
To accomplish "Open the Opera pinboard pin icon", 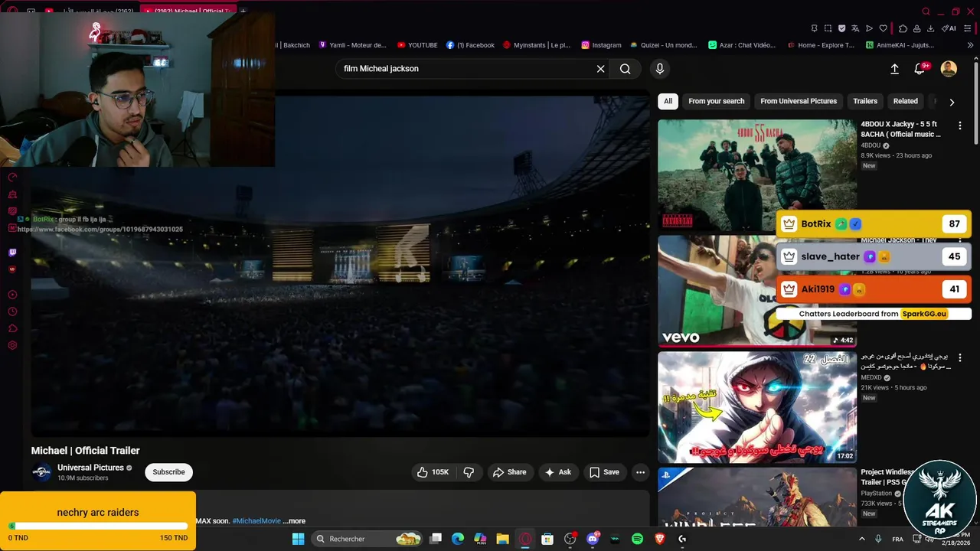I will [814, 28].
